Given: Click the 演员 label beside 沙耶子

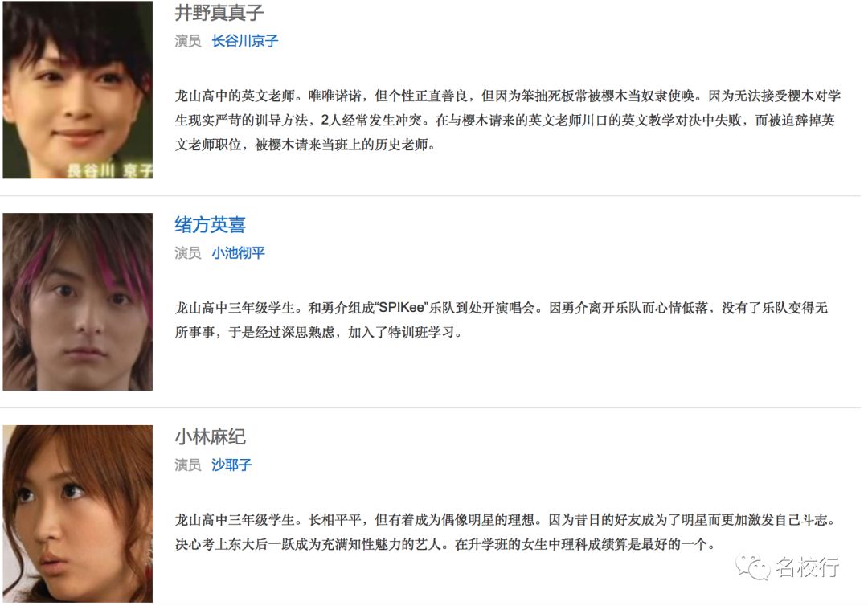Looking at the screenshot, I should (x=187, y=465).
